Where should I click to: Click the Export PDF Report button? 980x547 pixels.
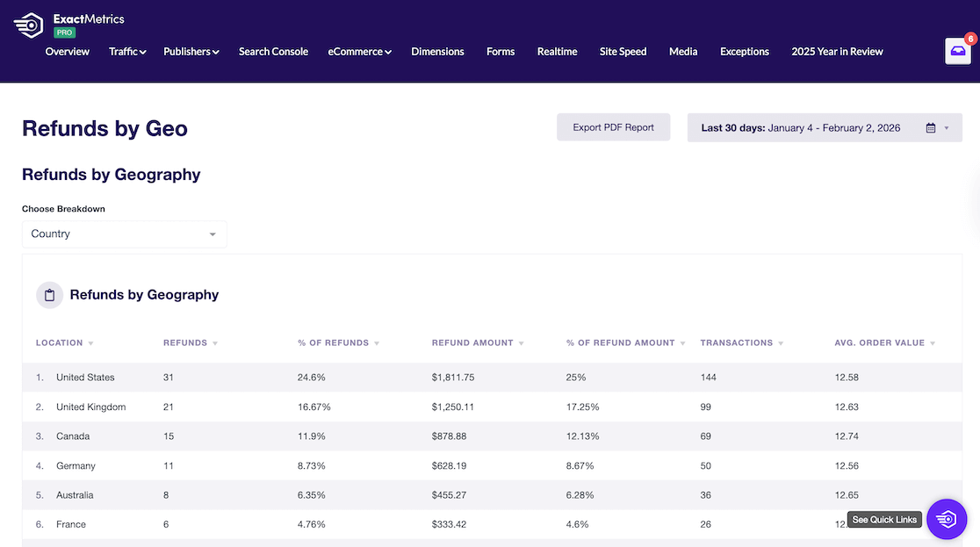point(613,127)
